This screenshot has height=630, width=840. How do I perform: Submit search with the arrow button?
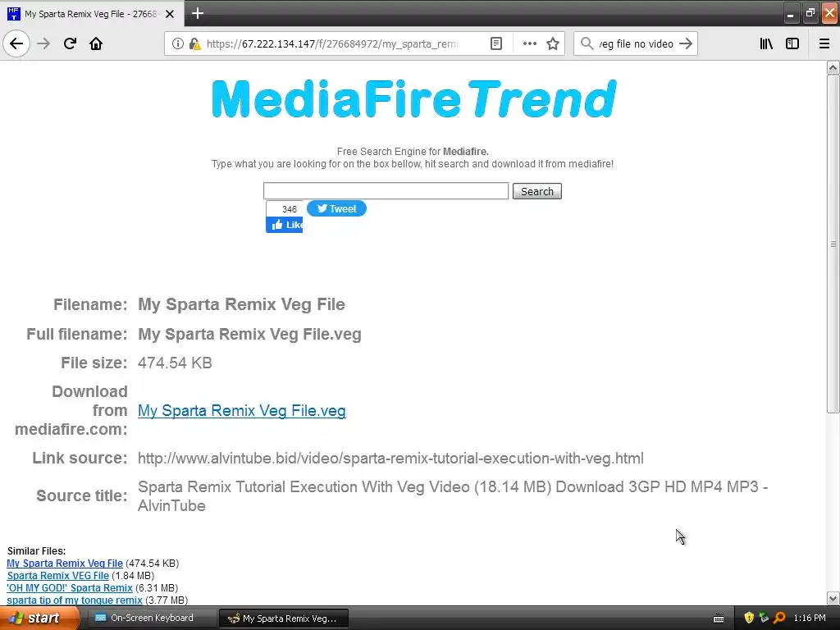[x=686, y=43]
